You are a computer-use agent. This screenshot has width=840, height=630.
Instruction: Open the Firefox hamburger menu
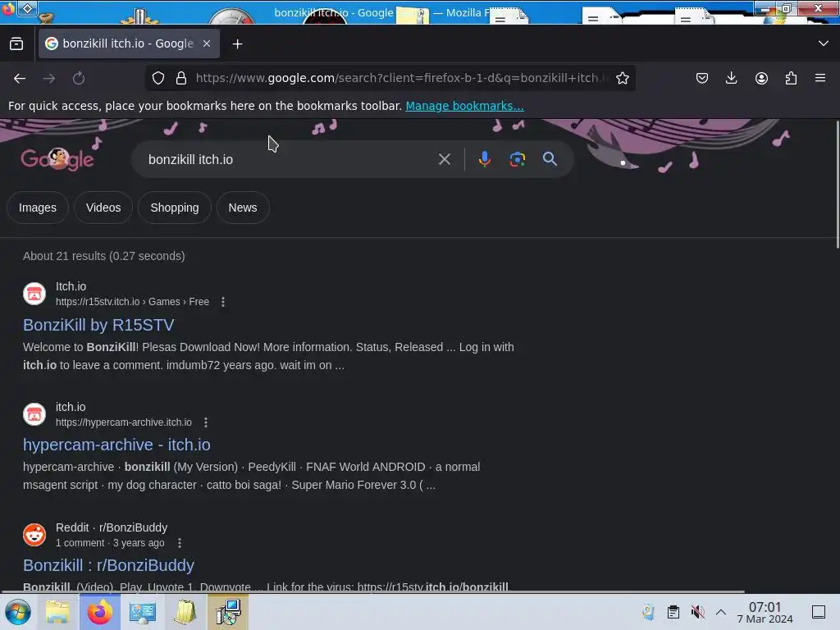(820, 78)
